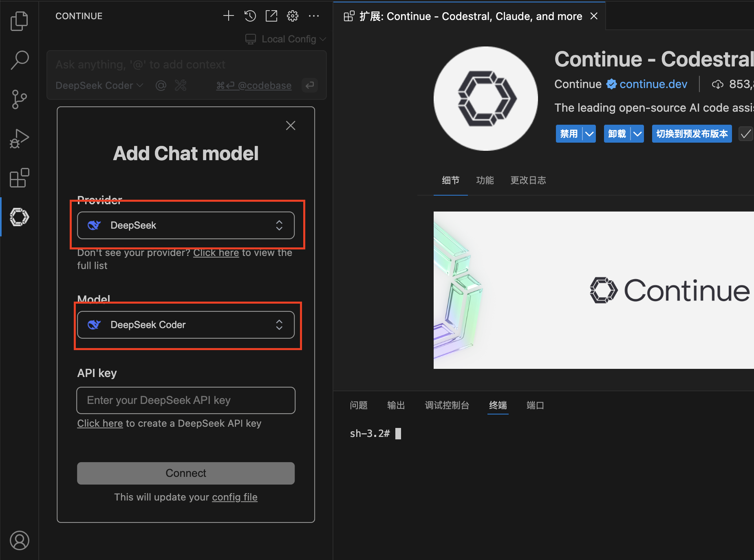Toggle the auto-update checkmark box

[746, 134]
